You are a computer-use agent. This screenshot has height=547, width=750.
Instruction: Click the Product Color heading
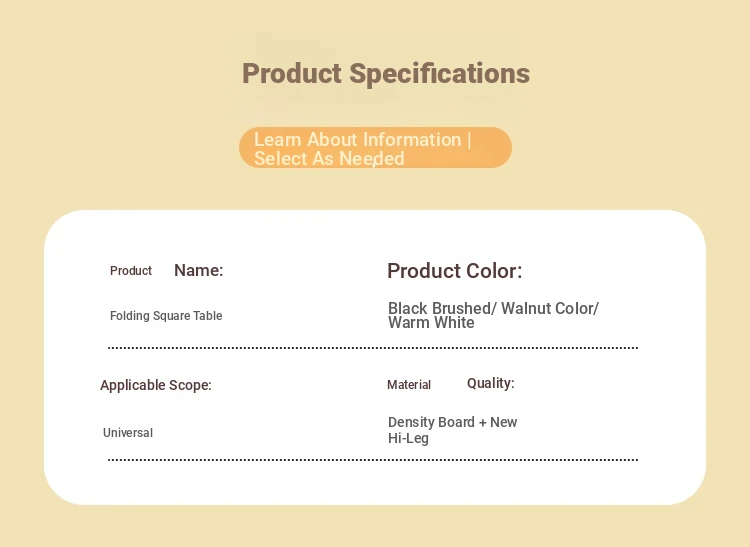tap(454, 271)
